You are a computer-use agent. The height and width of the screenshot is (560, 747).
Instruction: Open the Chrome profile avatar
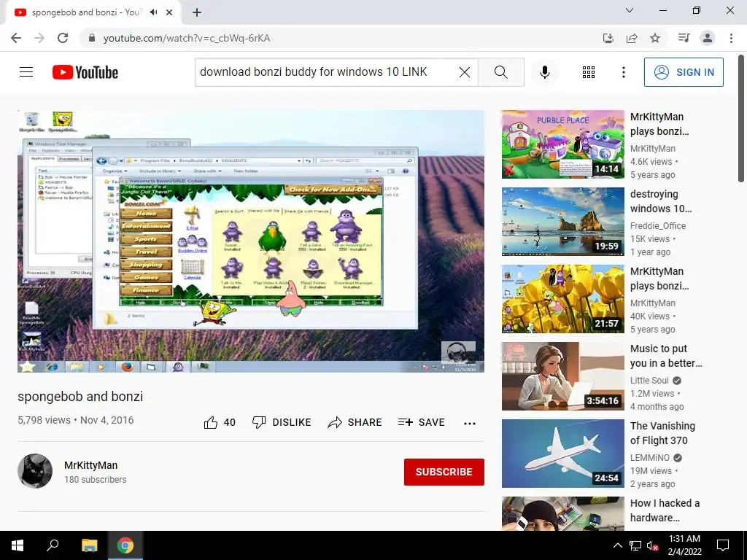[708, 38]
